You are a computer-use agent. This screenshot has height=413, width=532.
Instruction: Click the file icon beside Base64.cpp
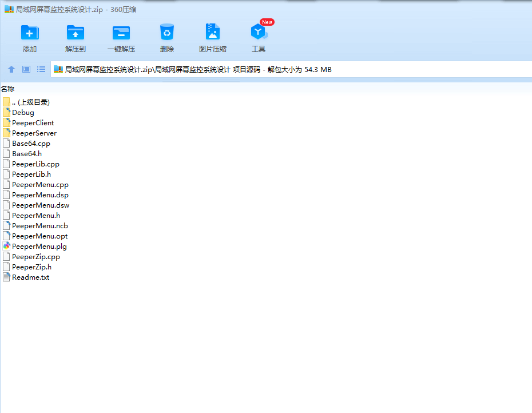coord(6,143)
